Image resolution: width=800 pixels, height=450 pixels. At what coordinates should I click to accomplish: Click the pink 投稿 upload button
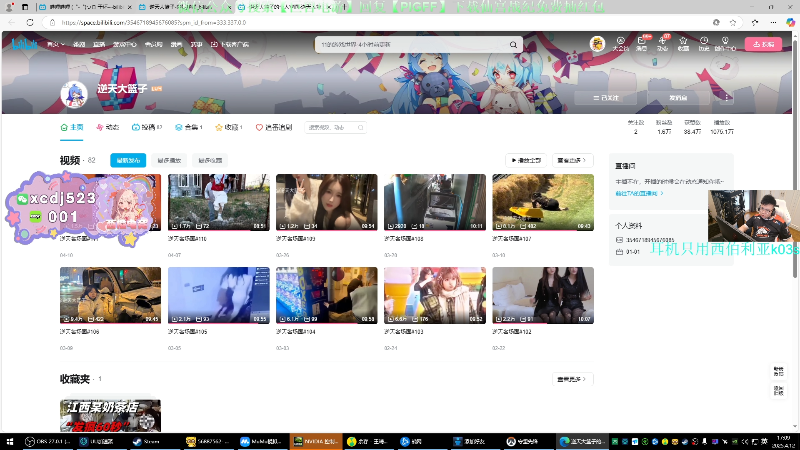763,44
